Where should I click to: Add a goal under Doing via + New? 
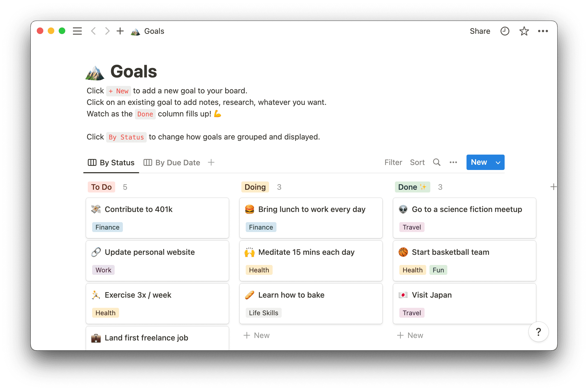point(256,335)
